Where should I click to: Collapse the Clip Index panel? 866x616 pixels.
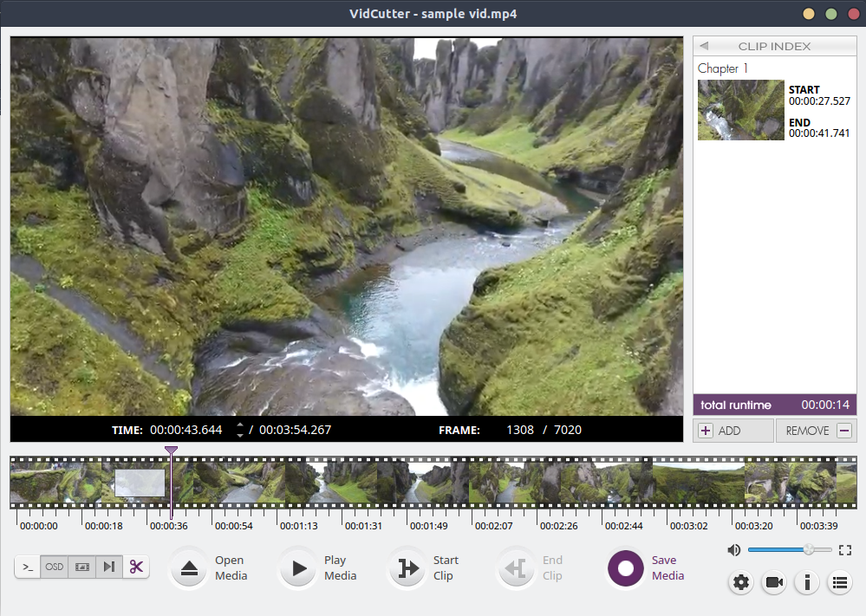[703, 45]
